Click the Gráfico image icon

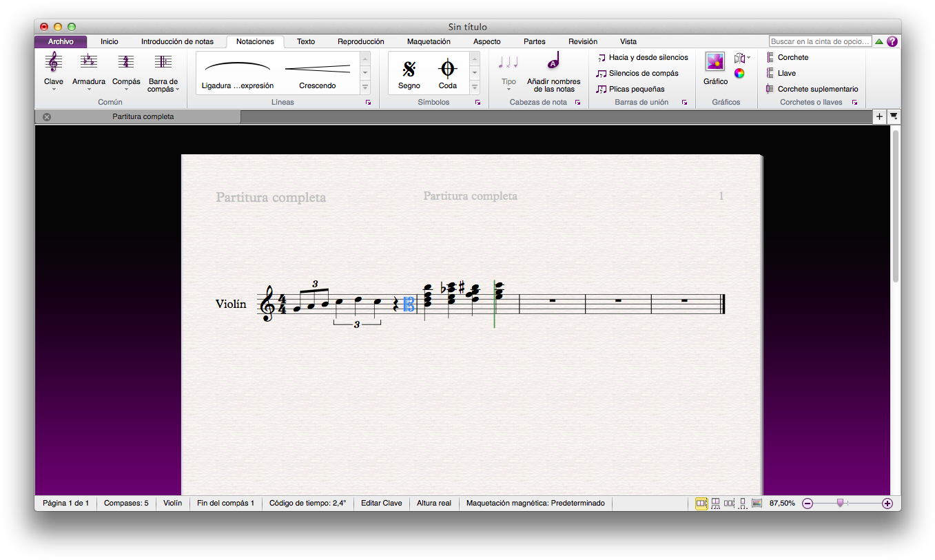click(715, 63)
